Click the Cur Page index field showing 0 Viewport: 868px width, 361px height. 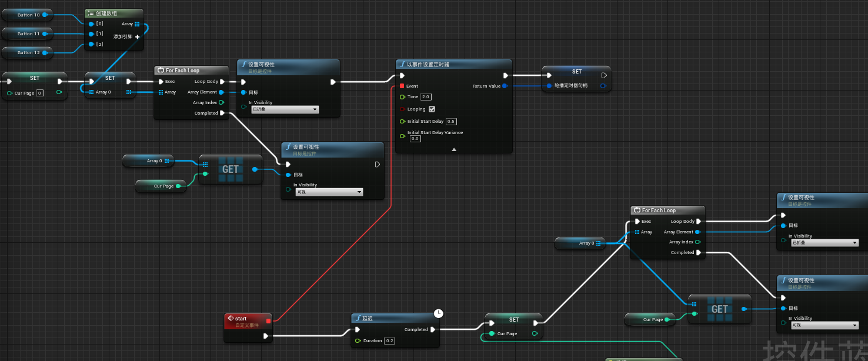pos(40,93)
